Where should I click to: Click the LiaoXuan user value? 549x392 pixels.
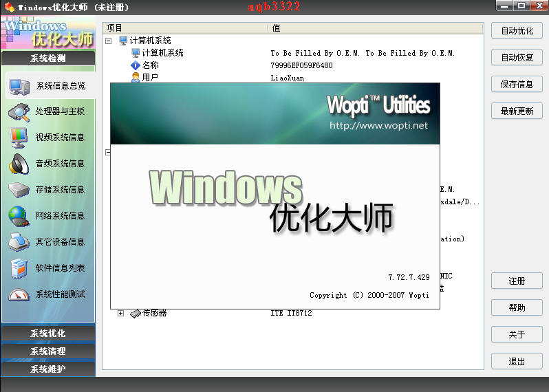287,78
